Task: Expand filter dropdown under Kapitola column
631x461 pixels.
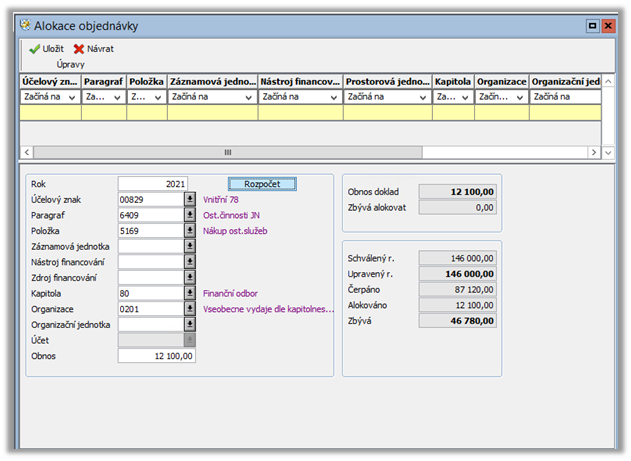Action: click(x=465, y=97)
